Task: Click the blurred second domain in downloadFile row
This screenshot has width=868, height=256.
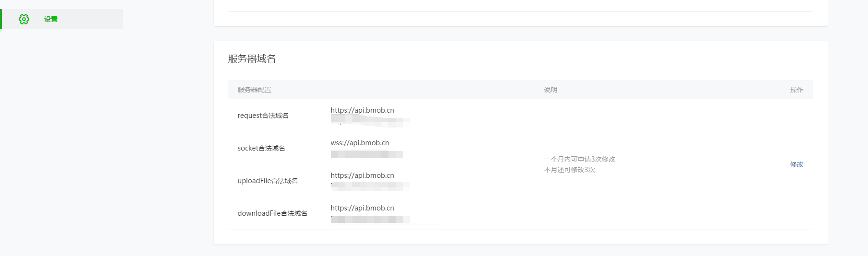Action: click(x=370, y=220)
